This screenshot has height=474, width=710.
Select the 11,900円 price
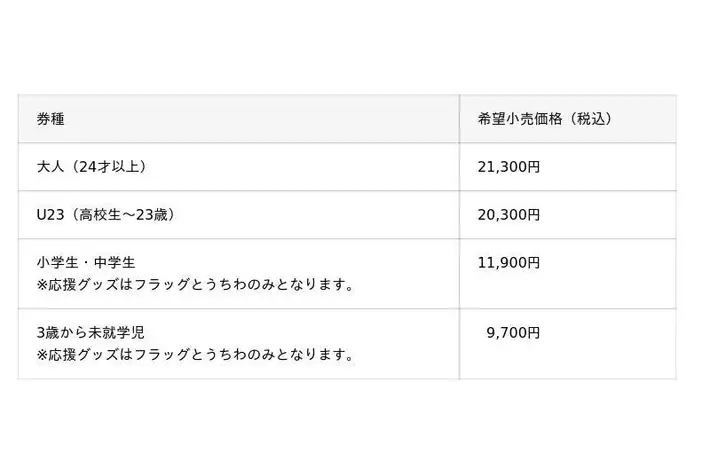click(508, 264)
